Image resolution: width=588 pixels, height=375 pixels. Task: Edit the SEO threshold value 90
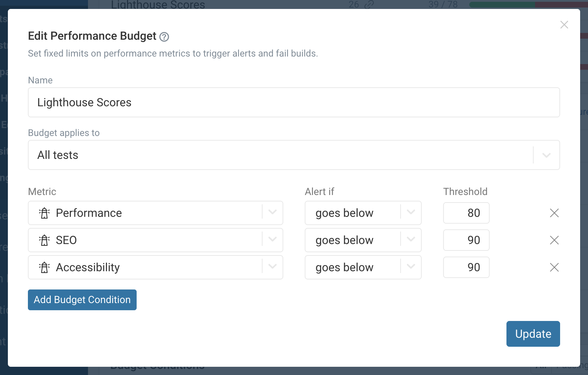point(466,240)
